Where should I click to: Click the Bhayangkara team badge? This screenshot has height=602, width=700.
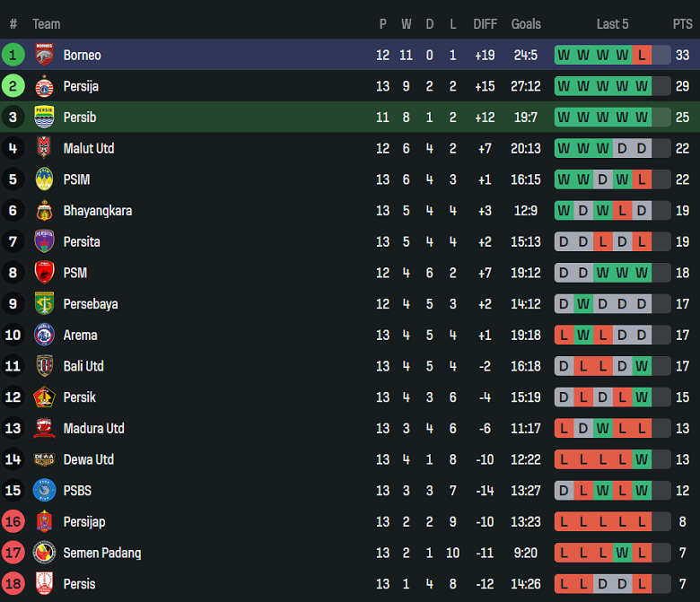[x=44, y=211]
